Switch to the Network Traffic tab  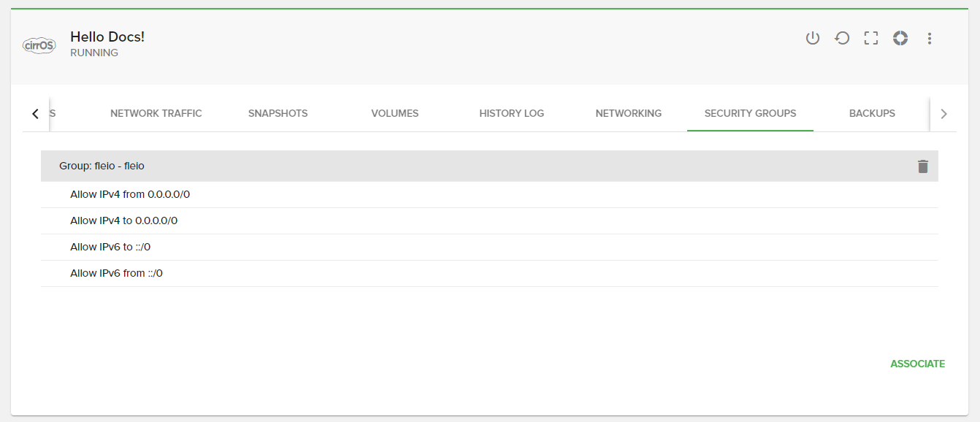[x=156, y=114]
